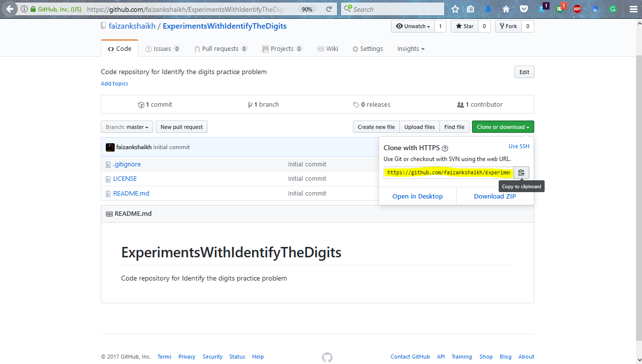Screen dimensions: 642x364
Task: Go back with the browser back arrow
Action: pyautogui.click(x=9, y=9)
